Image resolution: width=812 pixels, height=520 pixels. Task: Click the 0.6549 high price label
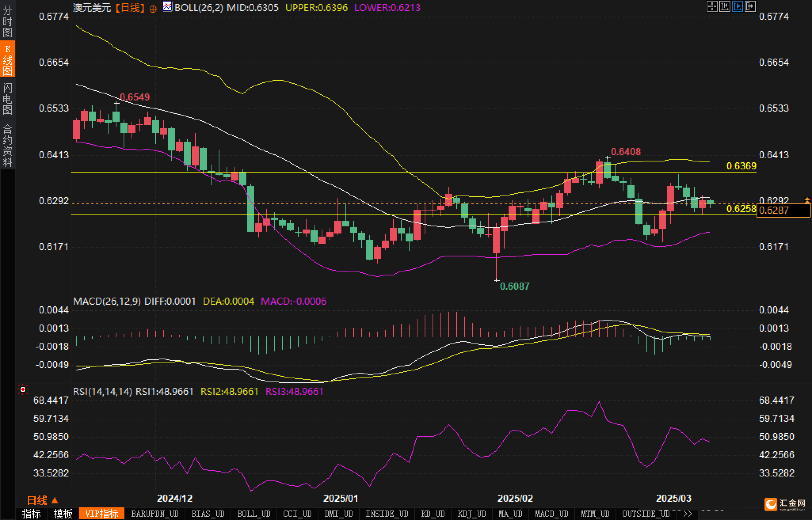tap(135, 97)
